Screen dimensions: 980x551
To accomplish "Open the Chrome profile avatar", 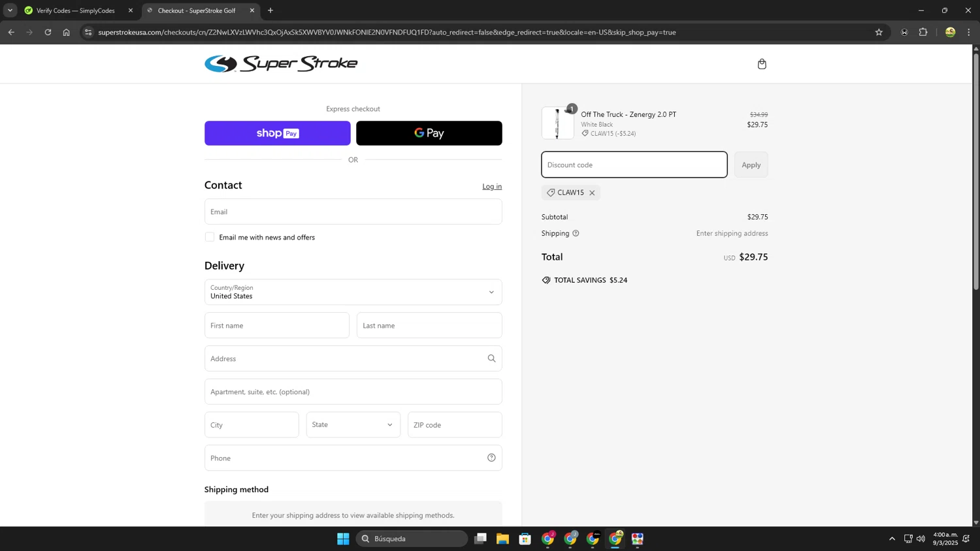I will tap(950, 32).
